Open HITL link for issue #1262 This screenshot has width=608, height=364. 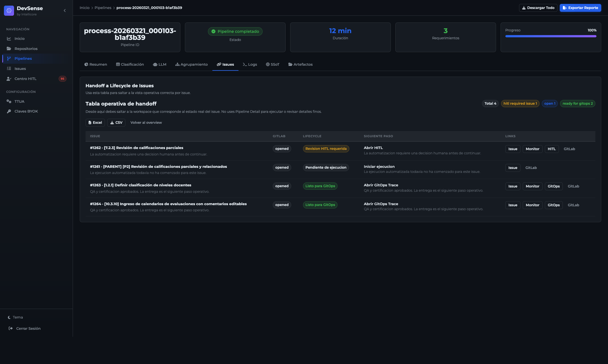[551, 149]
